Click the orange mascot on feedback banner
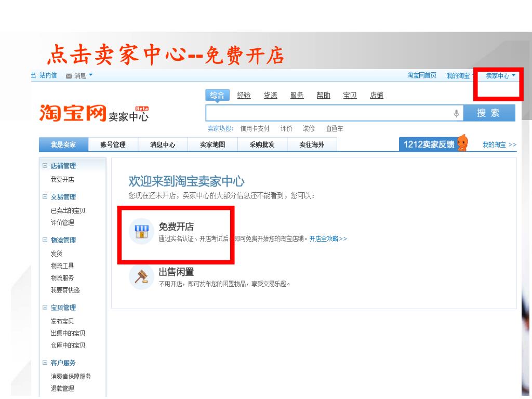Image resolution: width=532 pixels, height=399 pixels. point(462,142)
